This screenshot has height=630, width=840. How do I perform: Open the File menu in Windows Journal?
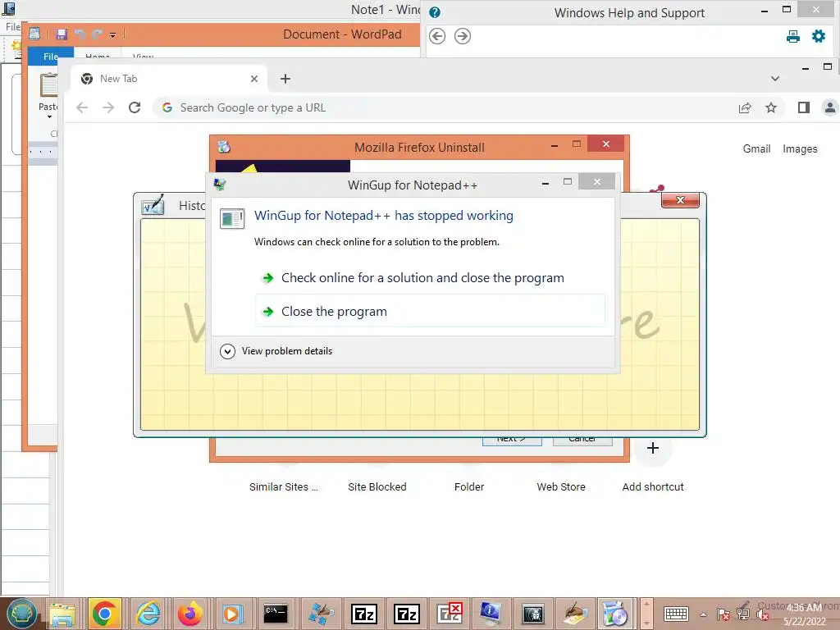[x=11, y=27]
